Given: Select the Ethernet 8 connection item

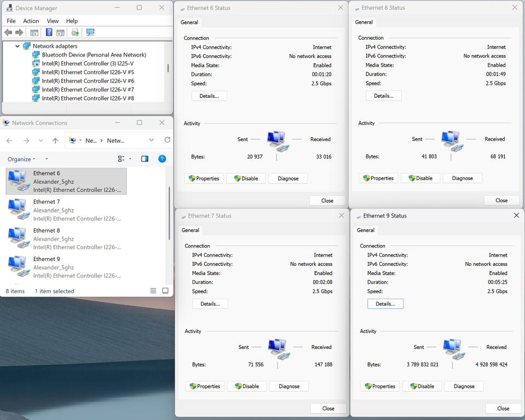Looking at the screenshot, I should click(46, 230).
